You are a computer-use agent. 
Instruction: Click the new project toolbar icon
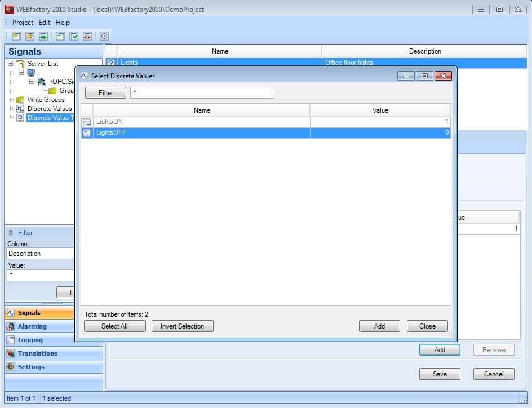16,36
